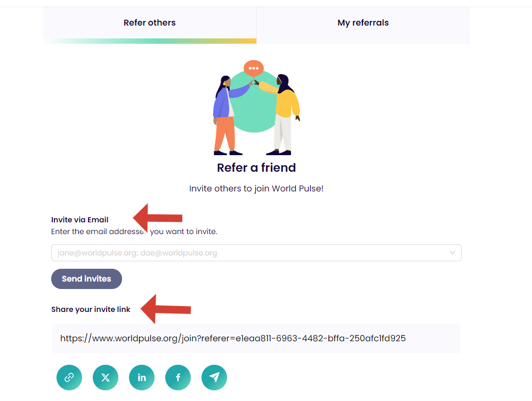
Task: Click the red arrow beside Invite via Email
Action: (x=158, y=218)
